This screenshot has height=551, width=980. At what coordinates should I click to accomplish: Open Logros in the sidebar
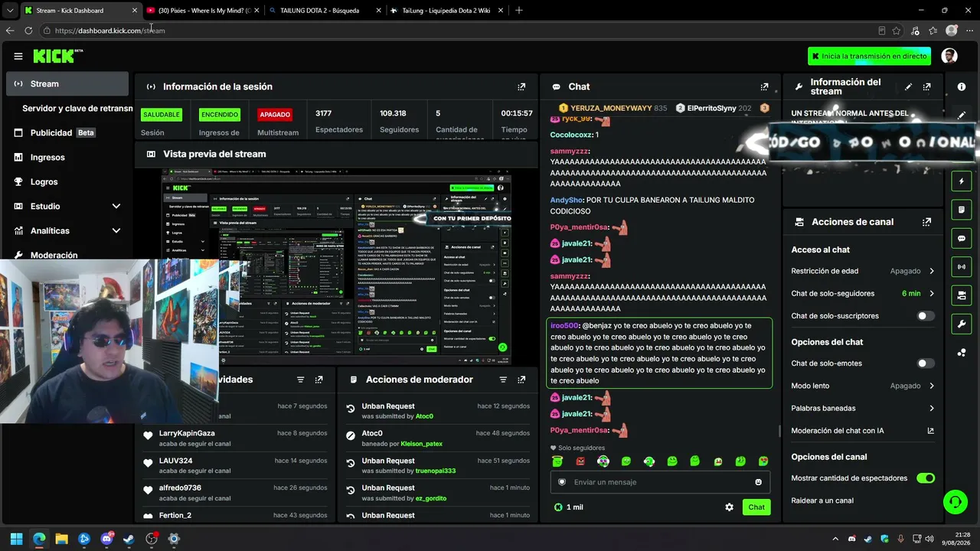67,181
